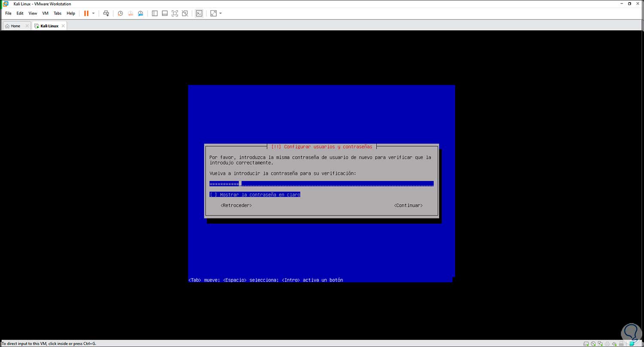Open the View menu
The image size is (644, 347).
(33, 13)
